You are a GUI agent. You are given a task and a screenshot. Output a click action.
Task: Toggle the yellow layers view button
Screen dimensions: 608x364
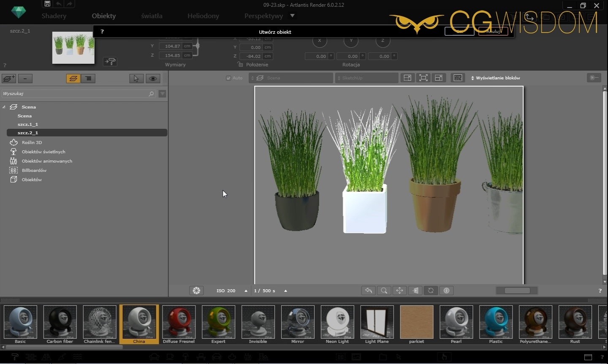click(x=73, y=79)
